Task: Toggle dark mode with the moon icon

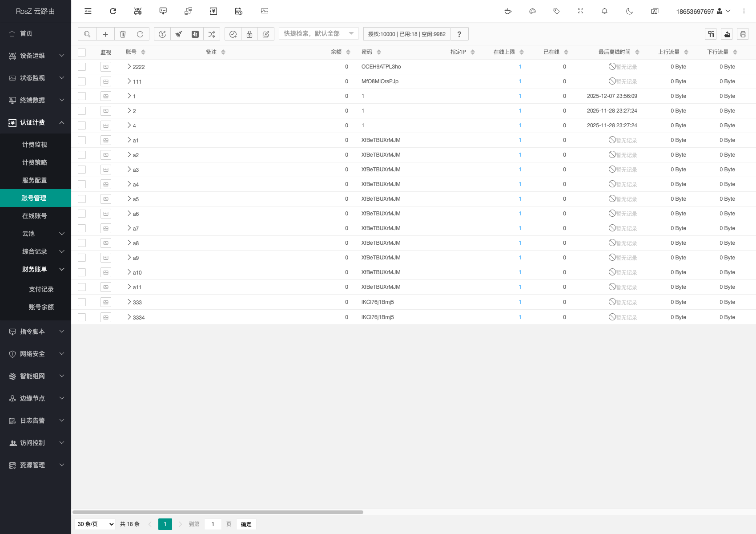Action: [629, 11]
